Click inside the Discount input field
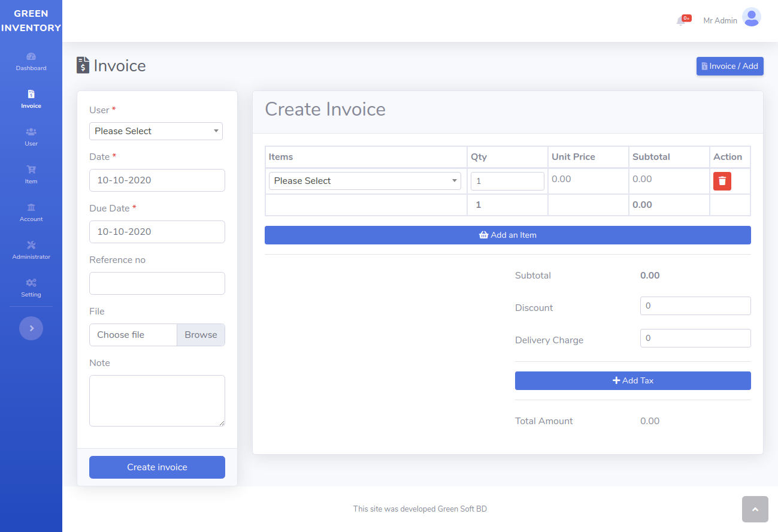778x532 pixels. pos(695,306)
